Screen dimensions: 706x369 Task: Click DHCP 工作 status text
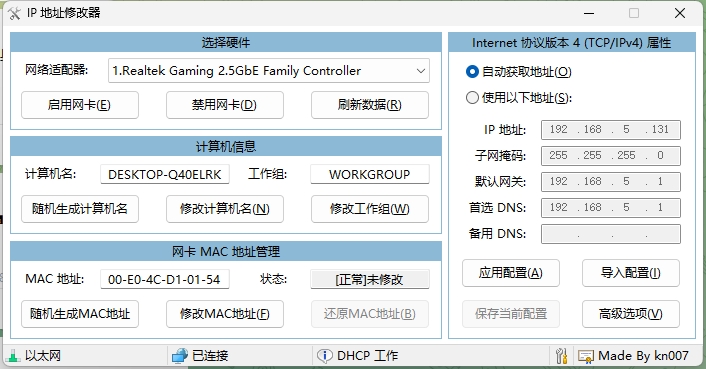click(x=367, y=356)
